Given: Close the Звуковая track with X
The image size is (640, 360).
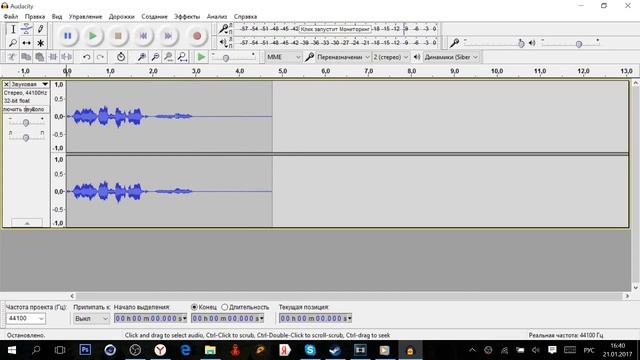Looking at the screenshot, I should [x=6, y=84].
